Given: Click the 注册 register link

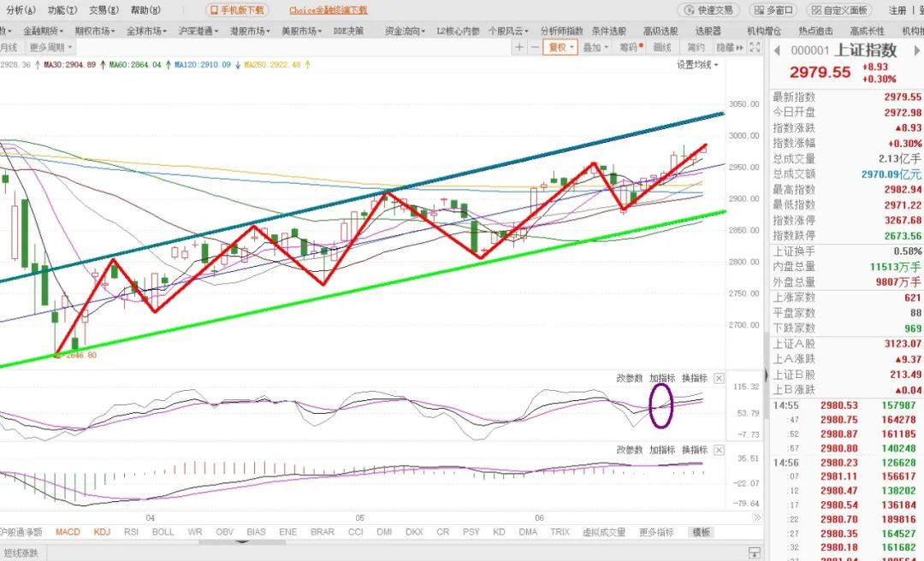Looking at the screenshot, I should [x=897, y=10].
